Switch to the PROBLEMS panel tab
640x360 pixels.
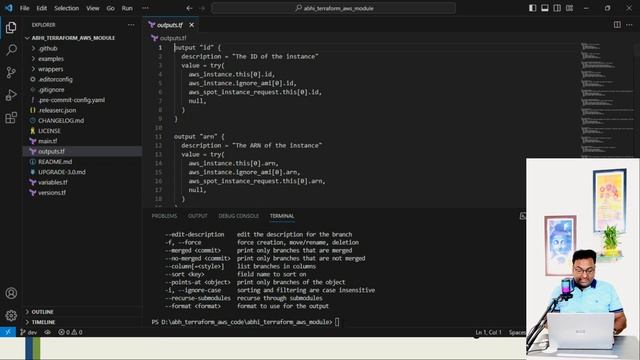[164, 216]
